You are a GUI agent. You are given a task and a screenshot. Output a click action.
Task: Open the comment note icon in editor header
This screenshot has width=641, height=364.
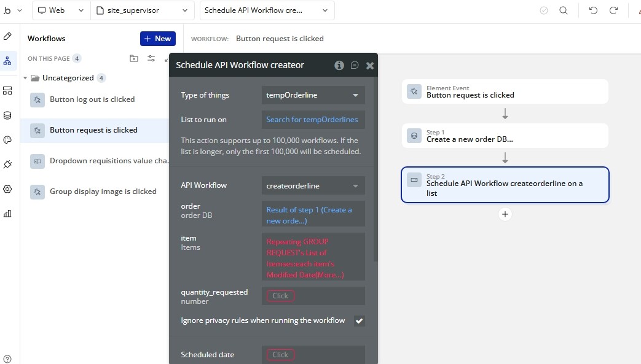click(355, 65)
